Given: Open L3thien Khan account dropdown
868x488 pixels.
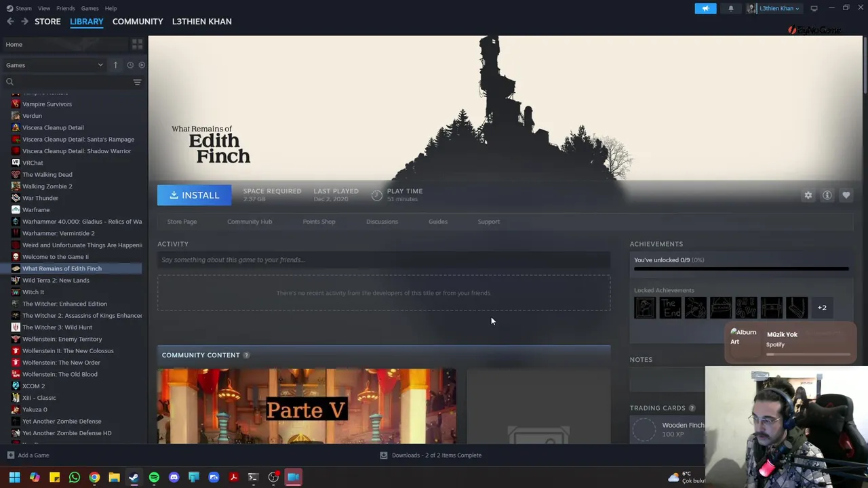Looking at the screenshot, I should (x=775, y=8).
